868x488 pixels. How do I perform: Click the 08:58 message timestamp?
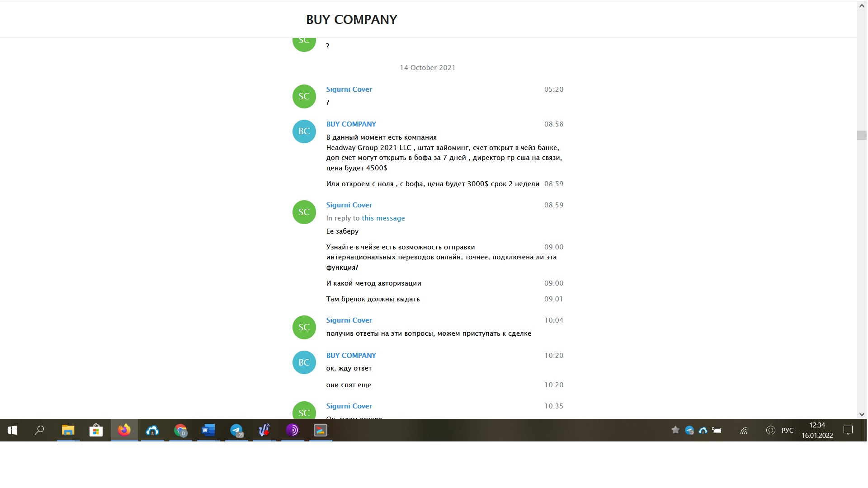pyautogui.click(x=554, y=124)
